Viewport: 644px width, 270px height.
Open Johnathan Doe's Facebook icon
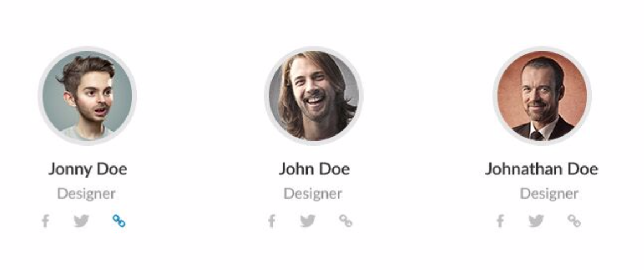[x=500, y=221]
